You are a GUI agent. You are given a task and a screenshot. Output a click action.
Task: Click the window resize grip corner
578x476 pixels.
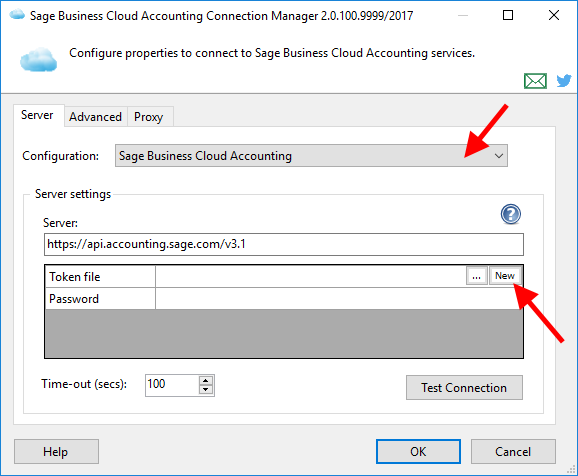pyautogui.click(x=571, y=469)
